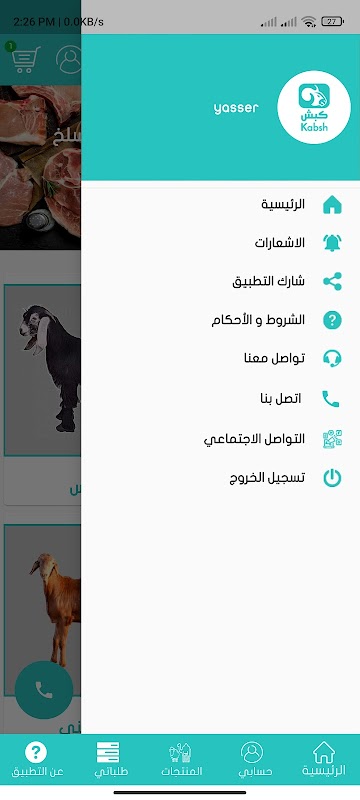The height and width of the screenshot is (800, 360).
Task: Tap the home icon beside الرئيسية in drawer
Action: 332,205
